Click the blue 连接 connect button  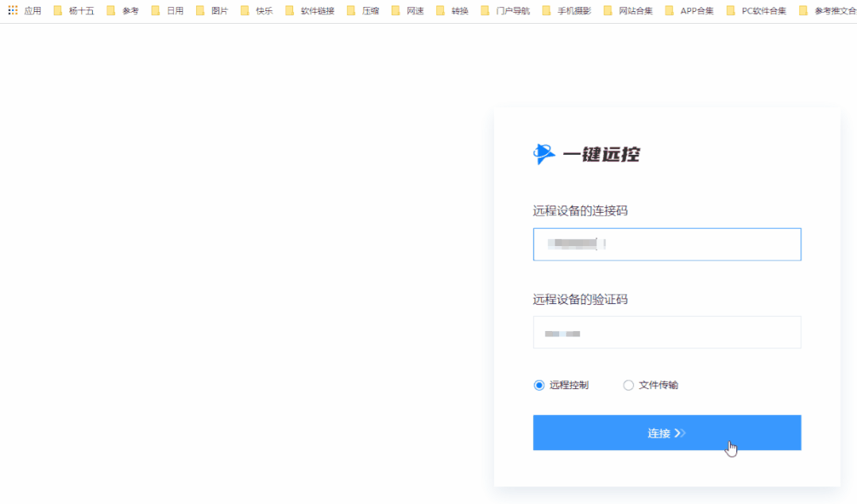pos(667,433)
